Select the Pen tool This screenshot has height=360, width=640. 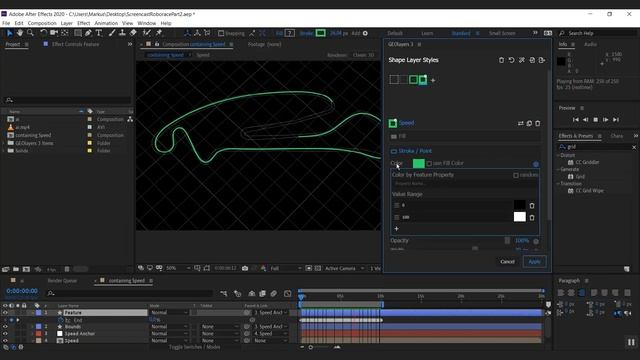pos(88,33)
